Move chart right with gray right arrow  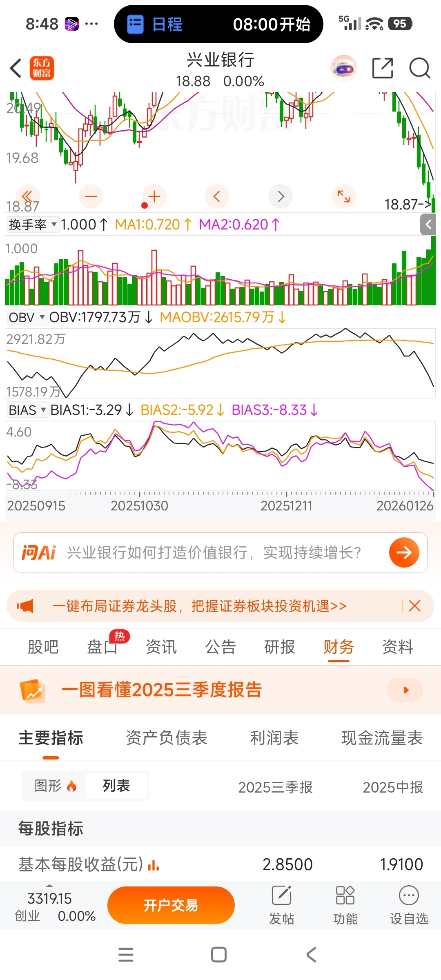click(x=281, y=197)
